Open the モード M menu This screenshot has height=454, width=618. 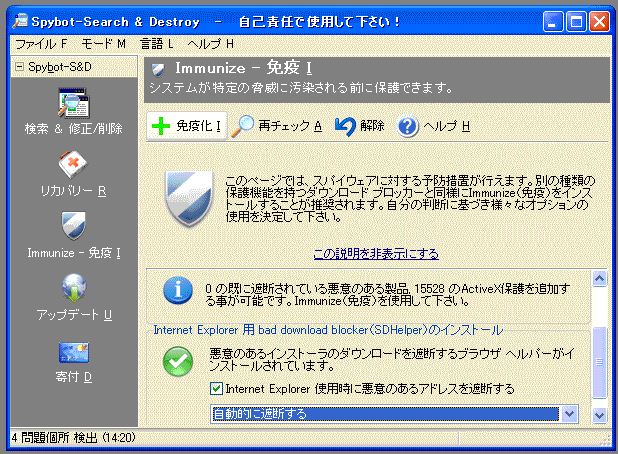pos(104,44)
